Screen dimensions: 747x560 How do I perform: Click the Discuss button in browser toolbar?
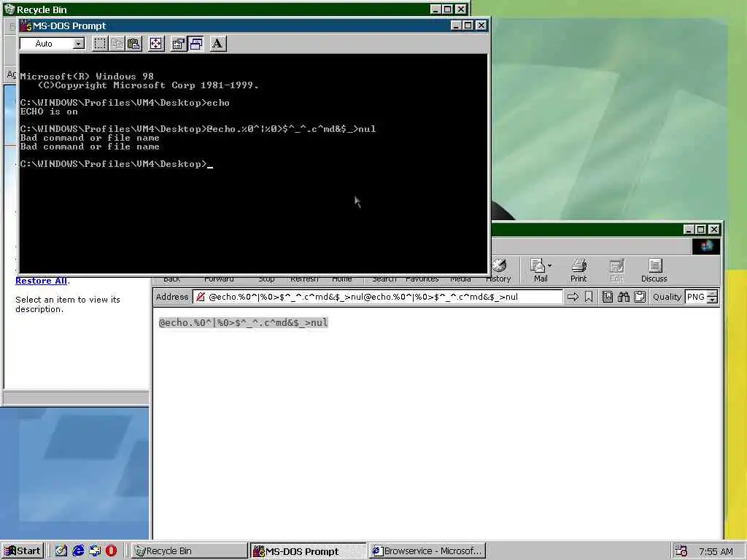point(654,271)
